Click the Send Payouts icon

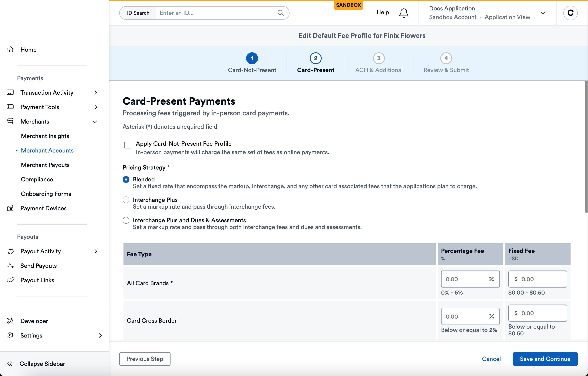point(10,266)
